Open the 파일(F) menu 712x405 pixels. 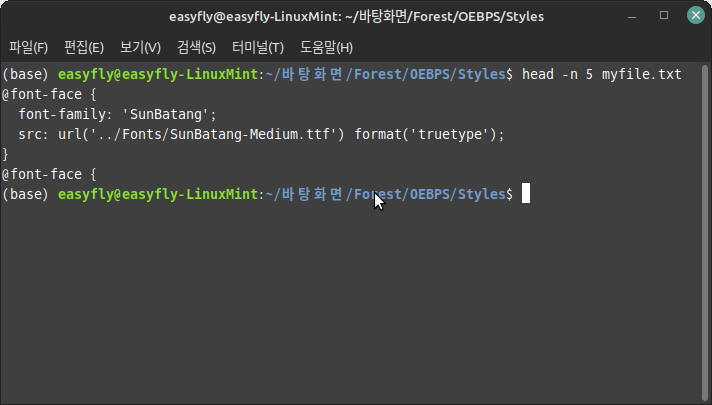(28, 47)
